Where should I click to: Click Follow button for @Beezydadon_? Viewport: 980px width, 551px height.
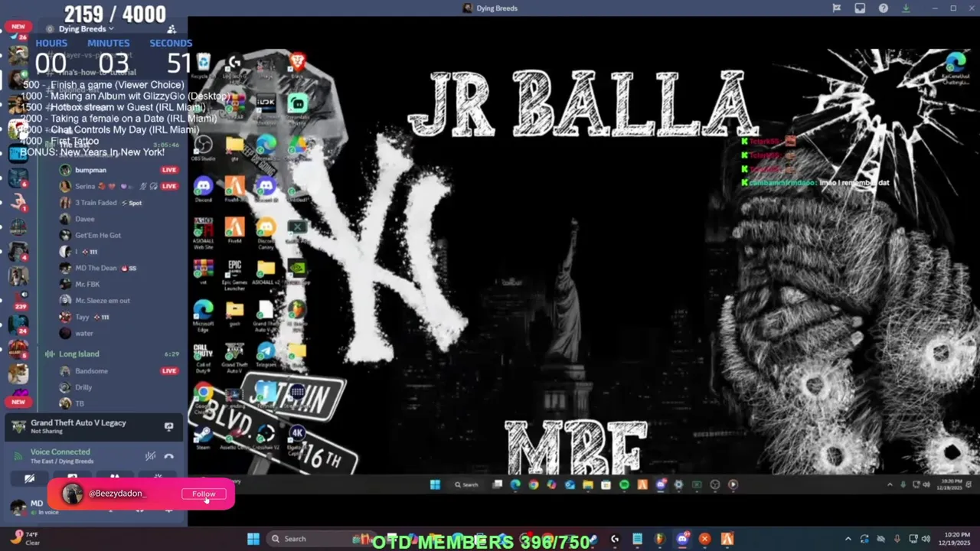[x=204, y=494]
